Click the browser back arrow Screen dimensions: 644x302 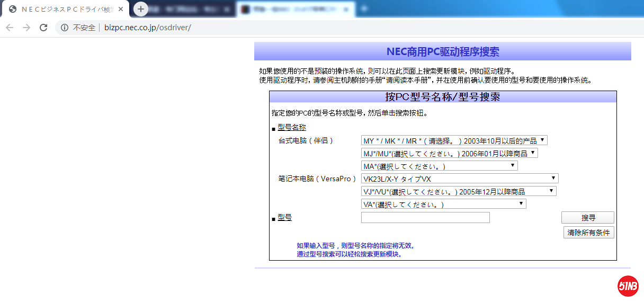pos(10,28)
